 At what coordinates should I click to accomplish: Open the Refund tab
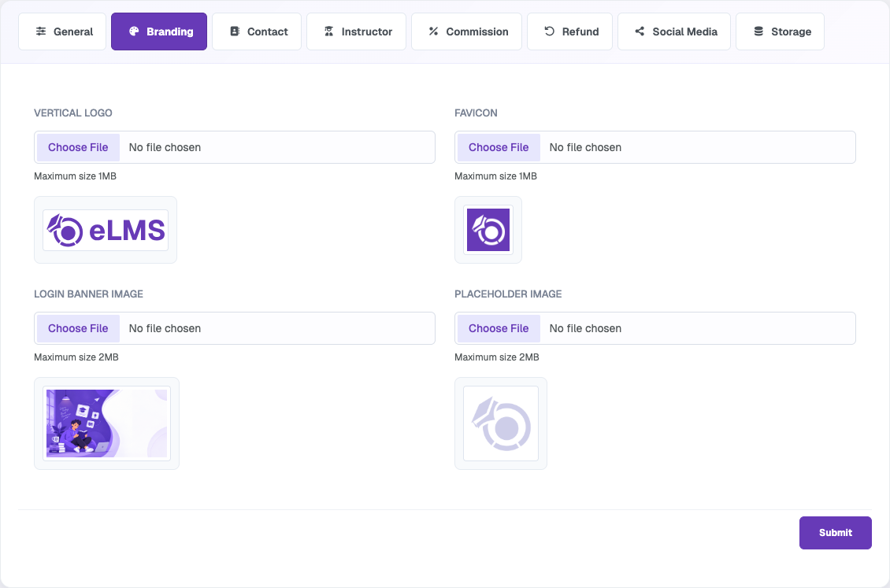[x=570, y=31]
